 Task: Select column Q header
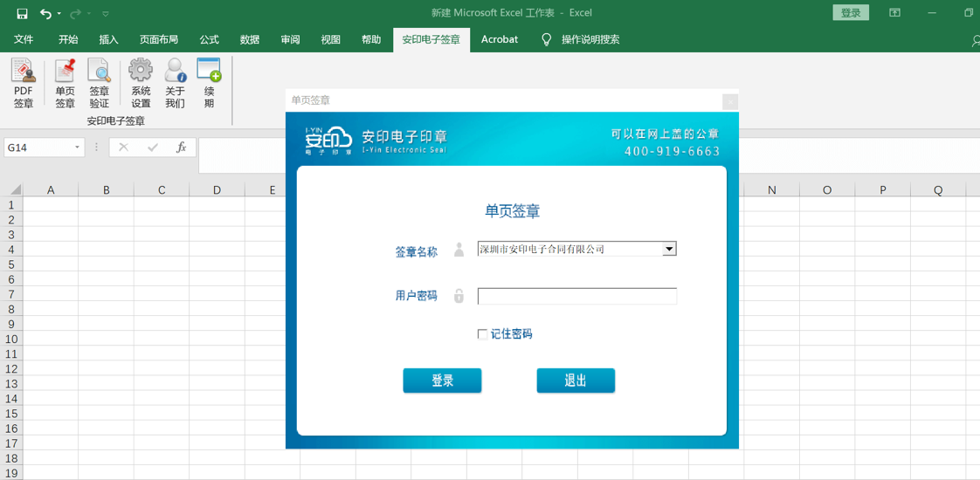(x=938, y=189)
